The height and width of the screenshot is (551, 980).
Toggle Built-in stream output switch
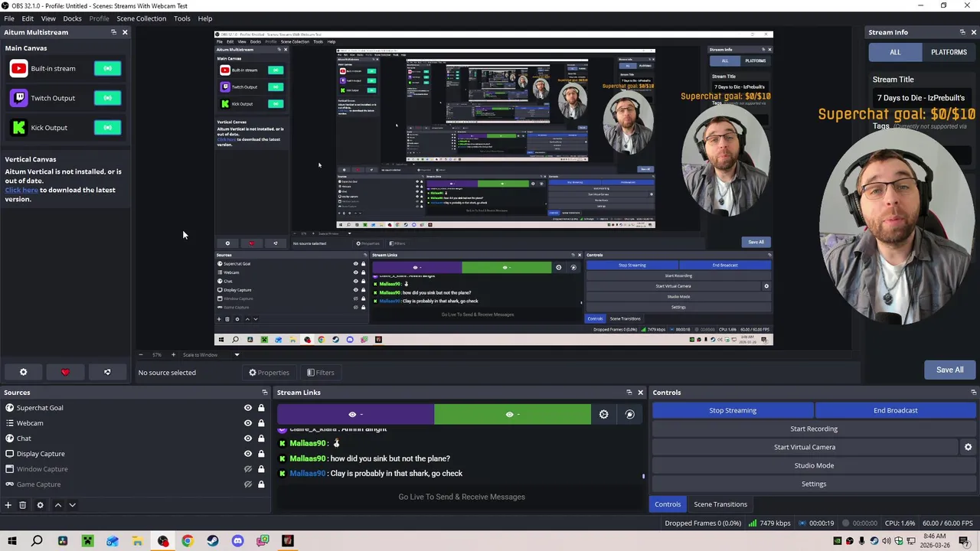point(107,69)
